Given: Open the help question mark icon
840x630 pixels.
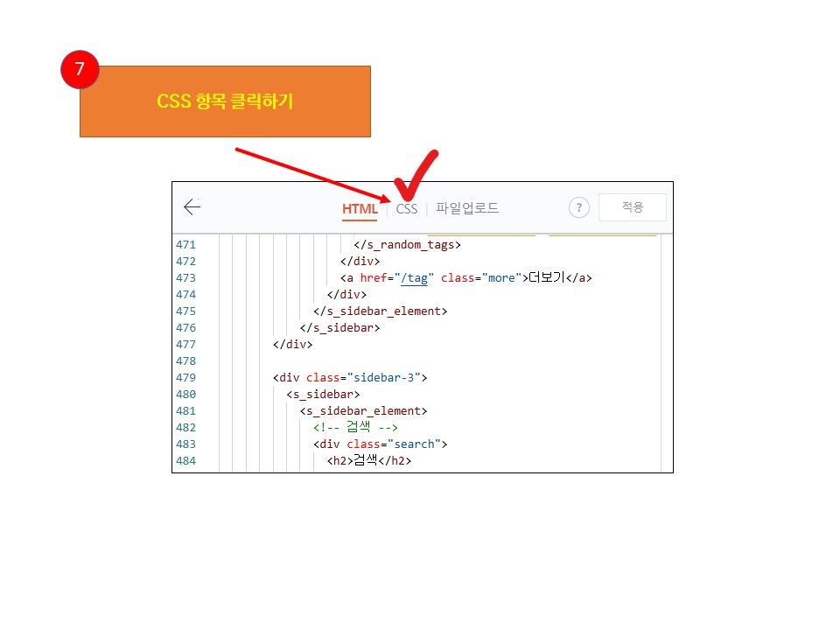Looking at the screenshot, I should 578,207.
